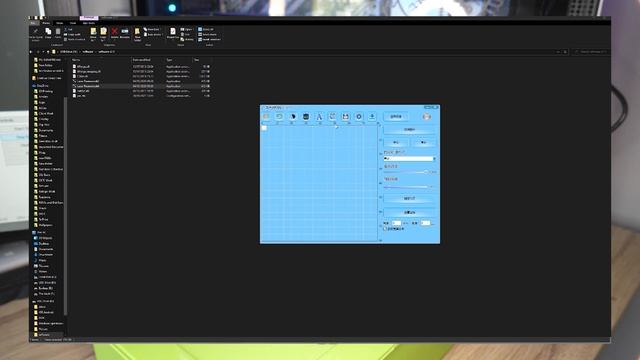Click the New folder icon

click(138, 32)
